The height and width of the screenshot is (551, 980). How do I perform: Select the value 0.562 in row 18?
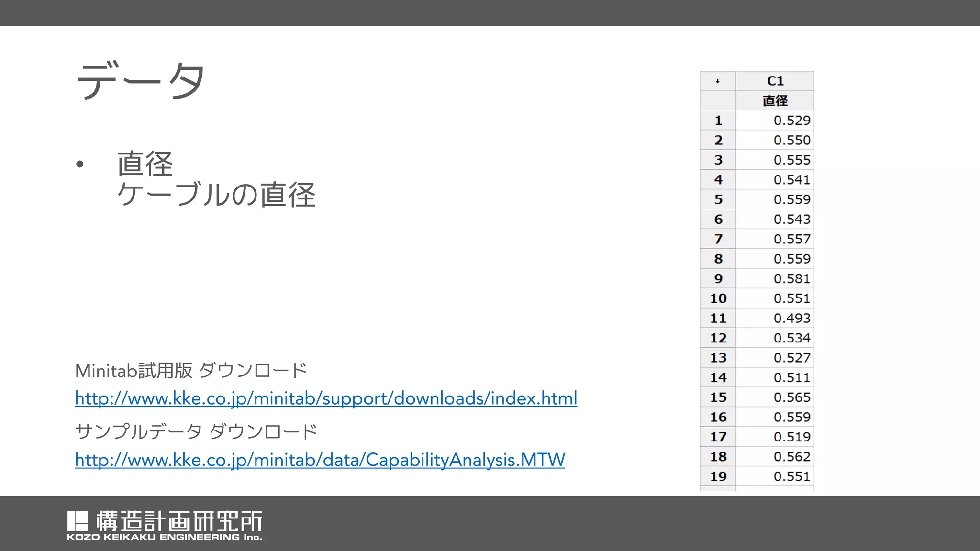pos(775,456)
